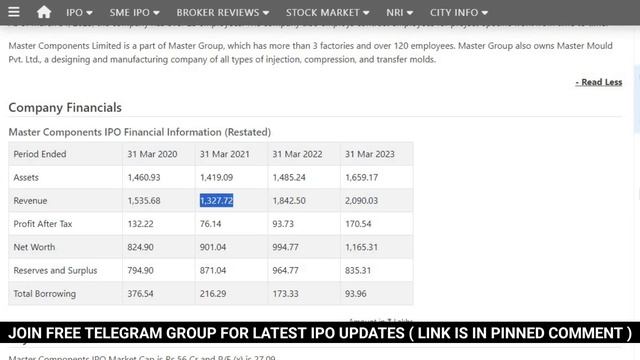
Task: Click the Assets row label
Action: [x=26, y=177]
